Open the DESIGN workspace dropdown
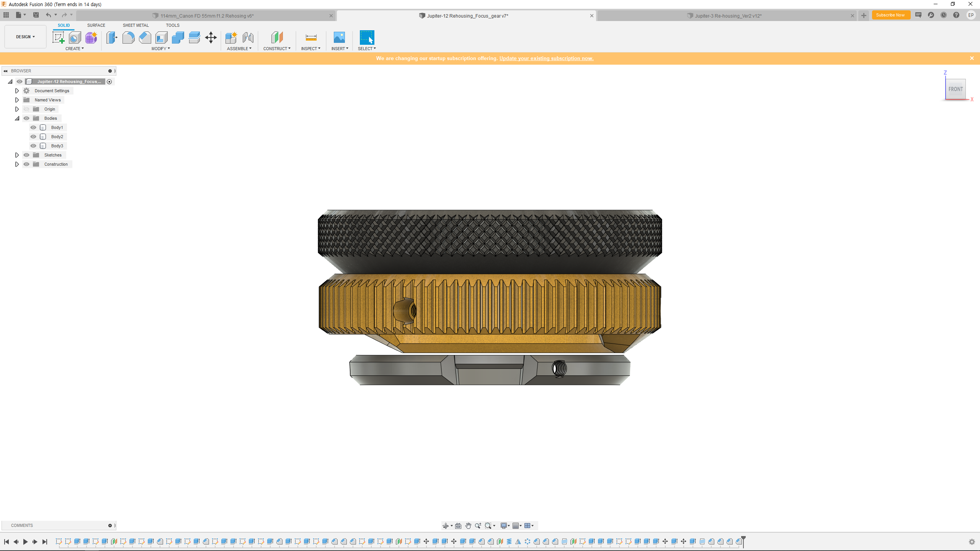The image size is (980, 551). (x=25, y=37)
